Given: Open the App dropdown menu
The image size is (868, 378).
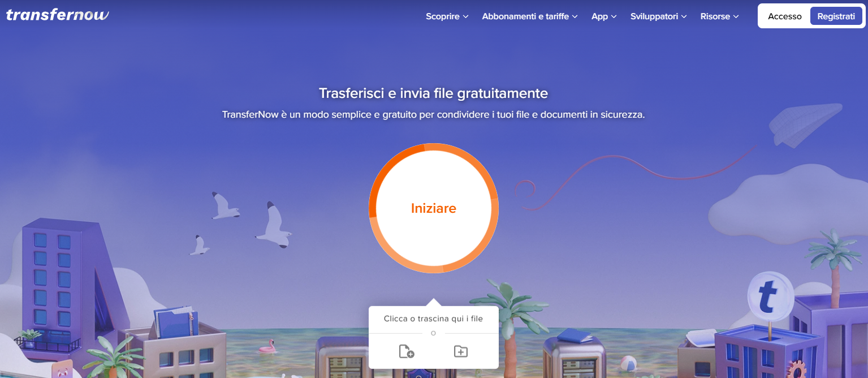Looking at the screenshot, I should pos(604,16).
